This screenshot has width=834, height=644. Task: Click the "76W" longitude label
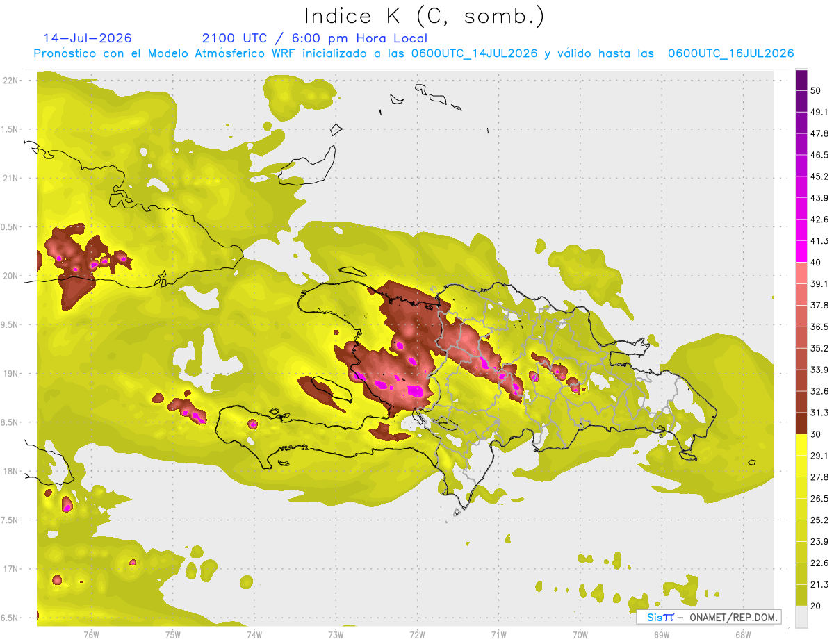[x=91, y=635]
